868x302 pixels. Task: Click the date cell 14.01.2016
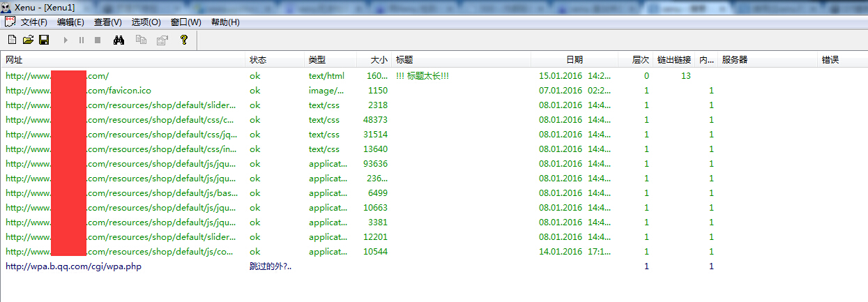575,252
